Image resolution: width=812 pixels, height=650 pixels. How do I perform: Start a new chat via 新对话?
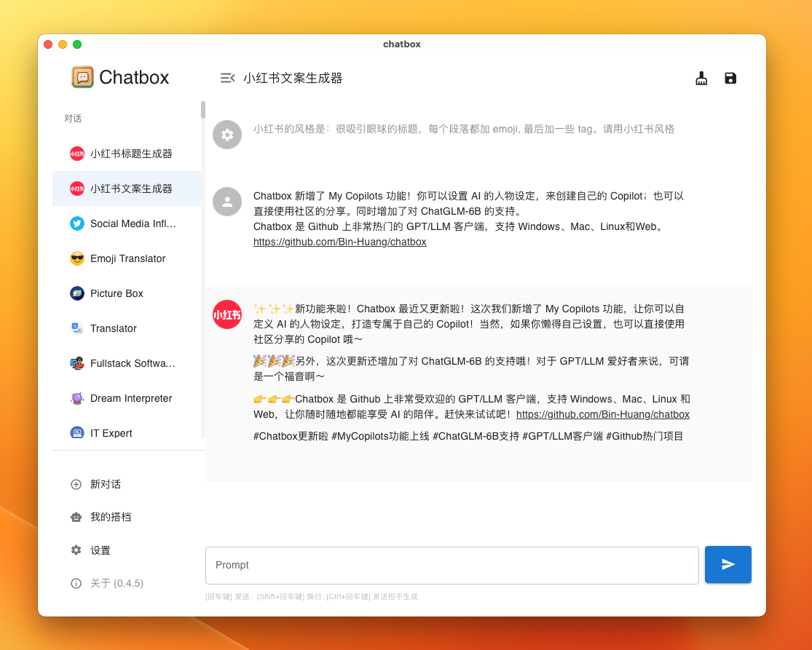pos(129,484)
